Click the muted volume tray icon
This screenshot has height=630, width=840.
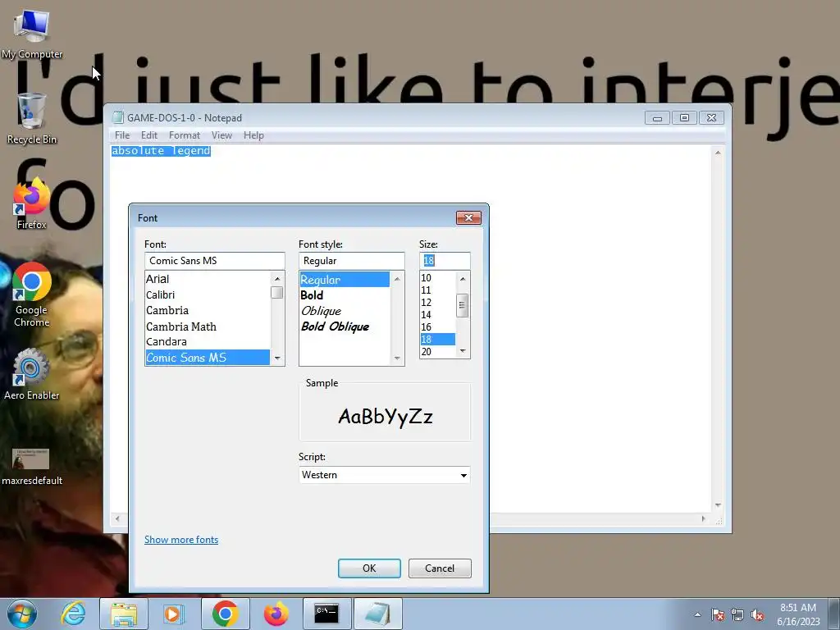757,614
